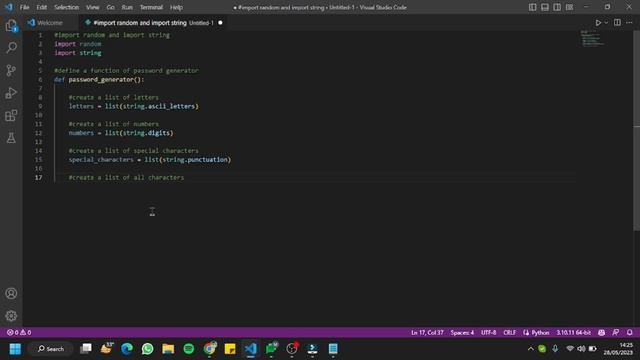Open the Terminal menu
Image resolution: width=640 pixels, height=360 pixels.
(151, 7)
